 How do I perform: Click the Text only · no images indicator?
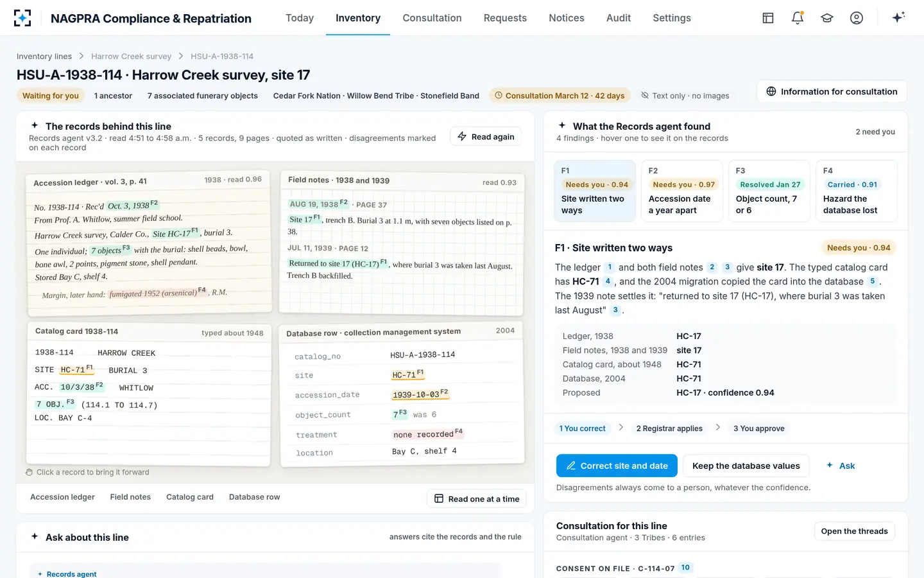click(x=685, y=96)
